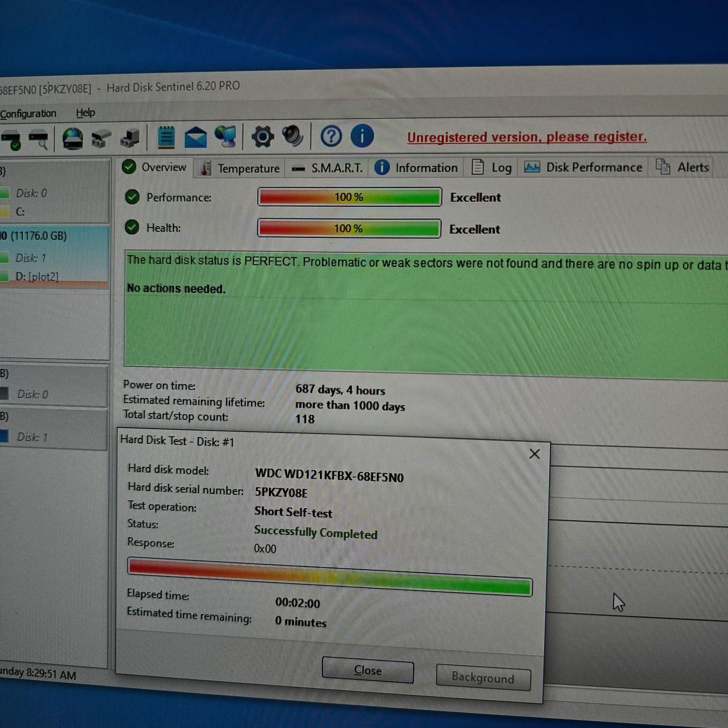Click the blue 'i' about icon in the toolbar
728x728 pixels.
(362, 136)
